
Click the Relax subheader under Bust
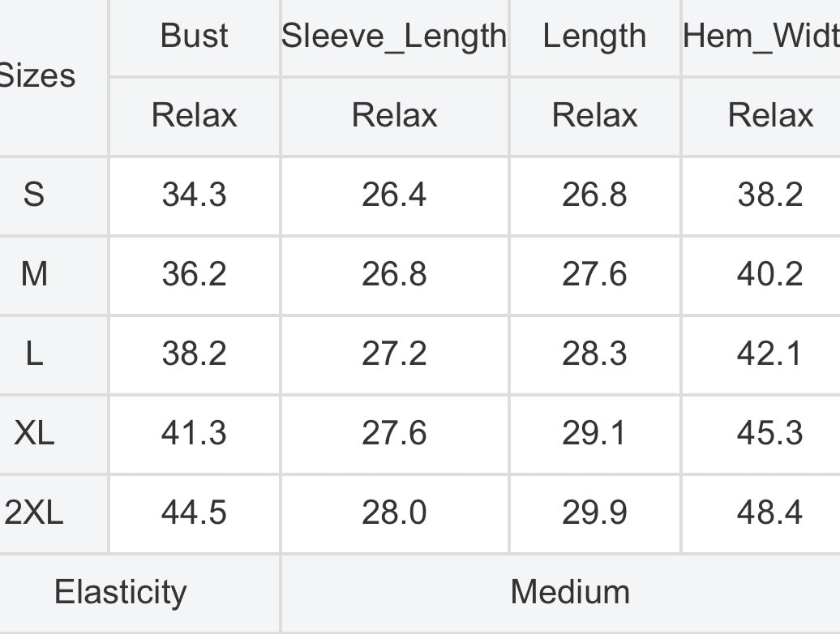point(194,114)
